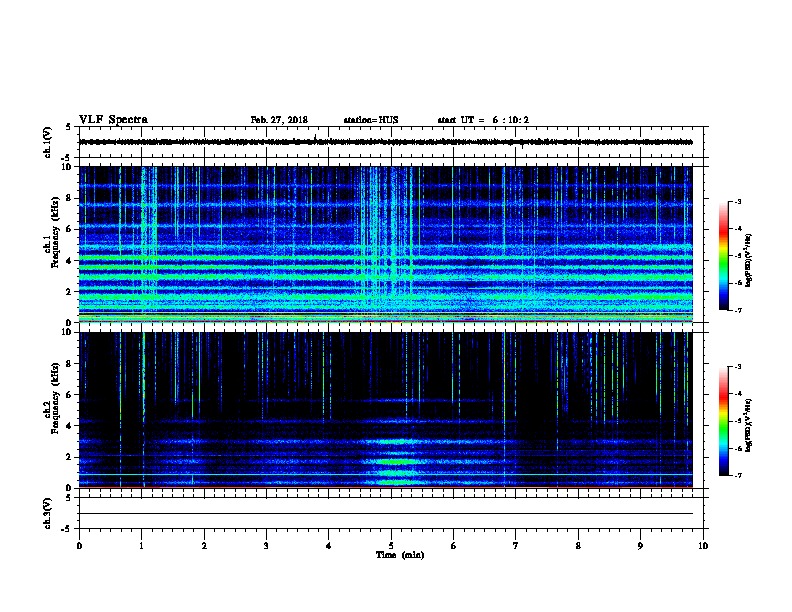Click the ch.2 spectrogram color scale bar
The image size is (792, 612).
(x=723, y=421)
